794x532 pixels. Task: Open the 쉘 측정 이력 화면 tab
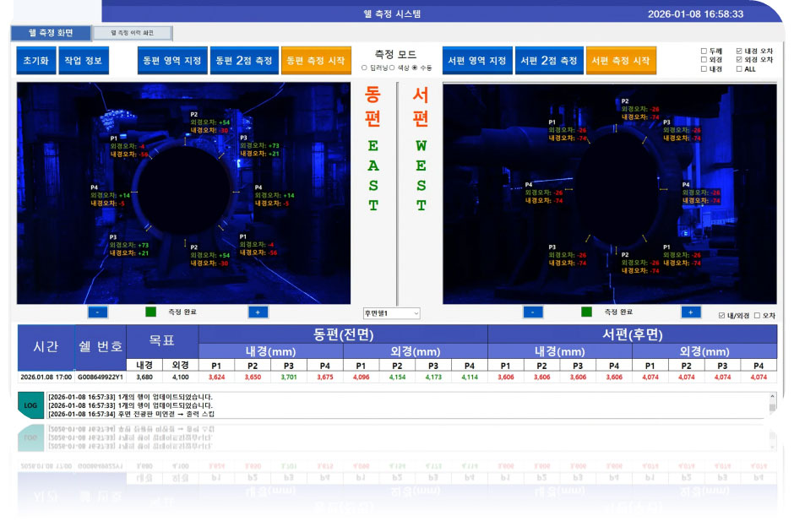pyautogui.click(x=132, y=33)
